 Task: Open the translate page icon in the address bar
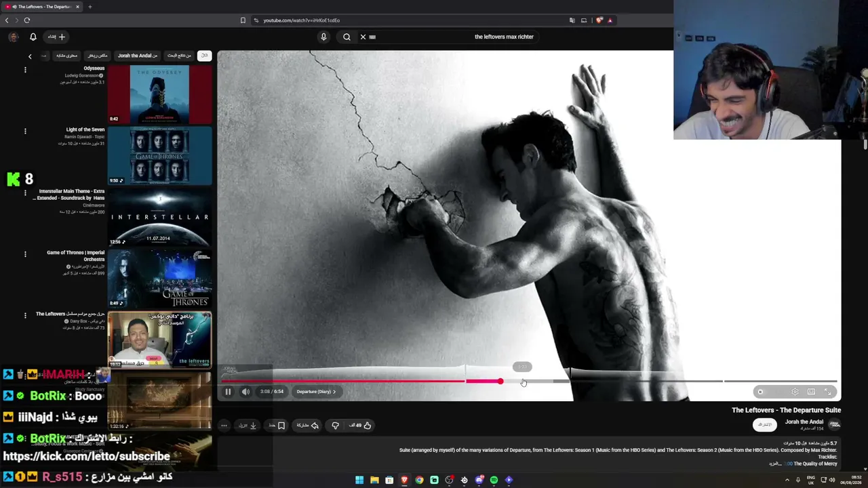572,20
